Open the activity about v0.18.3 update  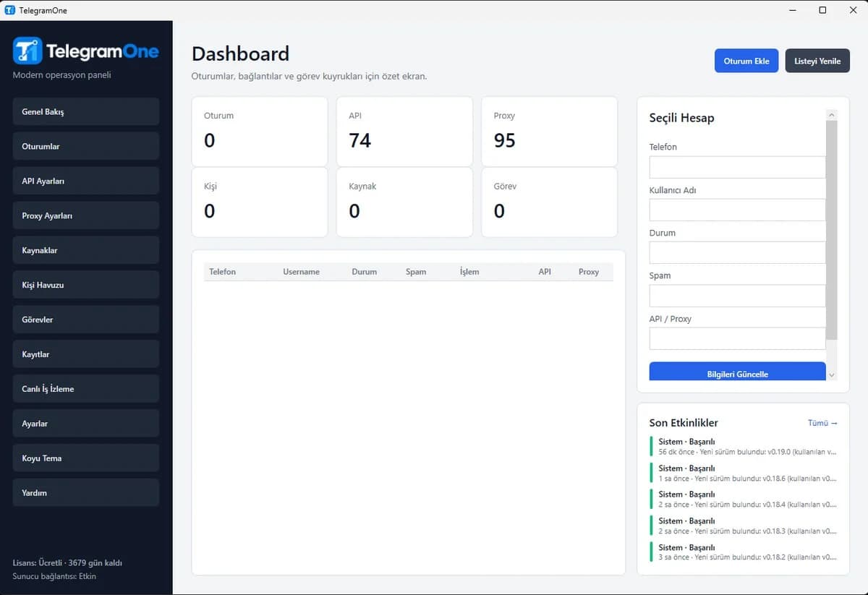pos(744,526)
